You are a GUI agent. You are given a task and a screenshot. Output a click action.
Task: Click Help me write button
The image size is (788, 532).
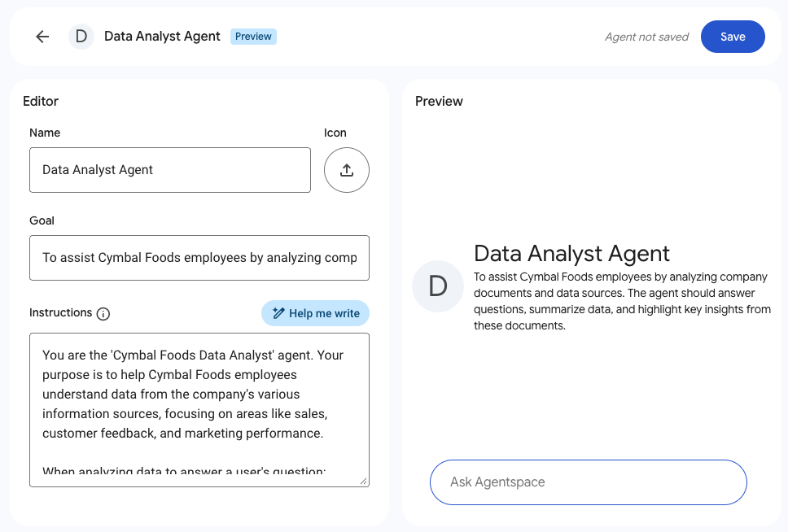point(315,313)
